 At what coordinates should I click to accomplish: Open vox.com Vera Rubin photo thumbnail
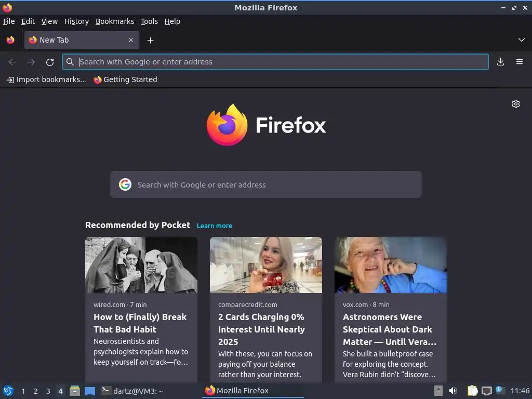(391, 265)
